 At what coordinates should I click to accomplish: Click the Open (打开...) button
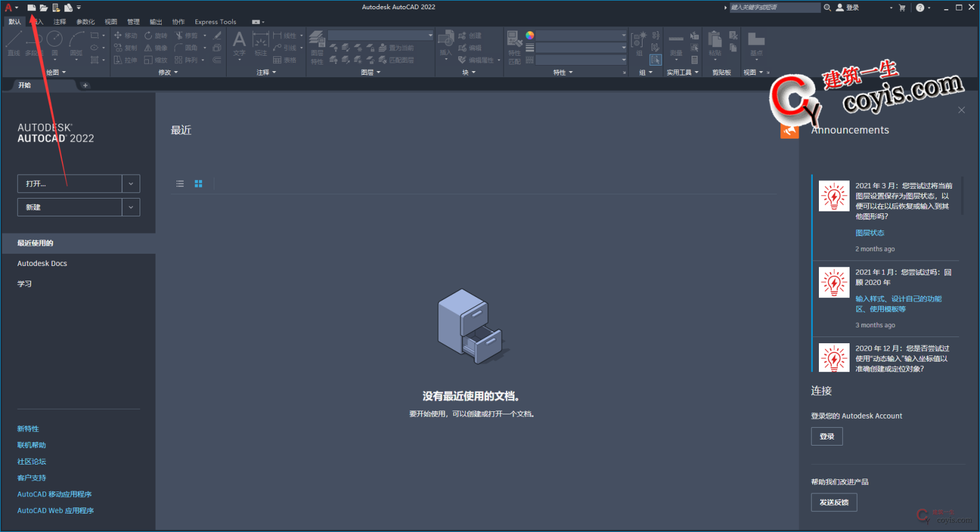(x=70, y=184)
